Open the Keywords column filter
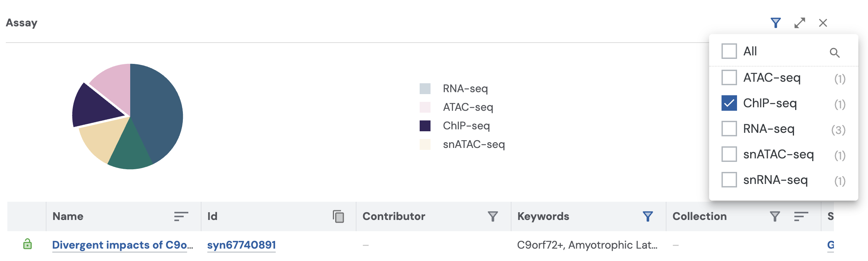 (x=648, y=216)
